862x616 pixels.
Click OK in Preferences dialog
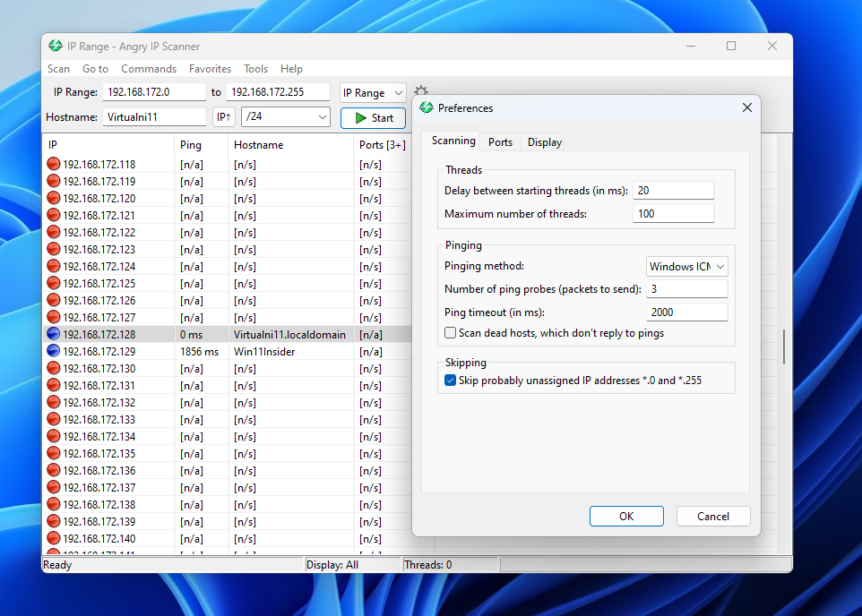click(x=626, y=516)
